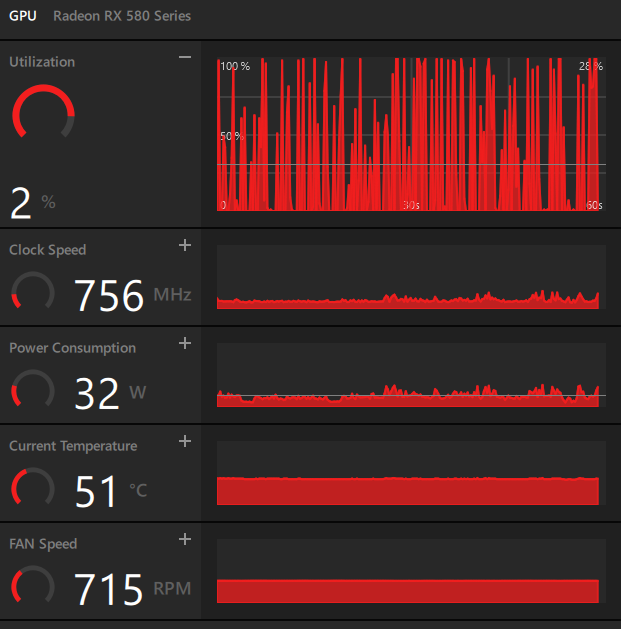Click the FAN Speed label
The image size is (621, 629).
[x=43, y=544]
